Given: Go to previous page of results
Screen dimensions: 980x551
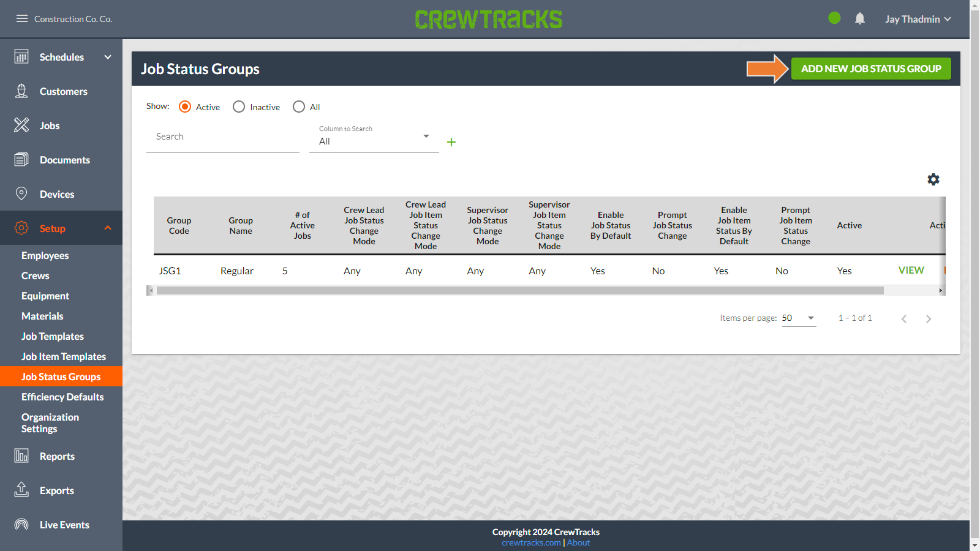Looking at the screenshot, I should click(x=904, y=318).
